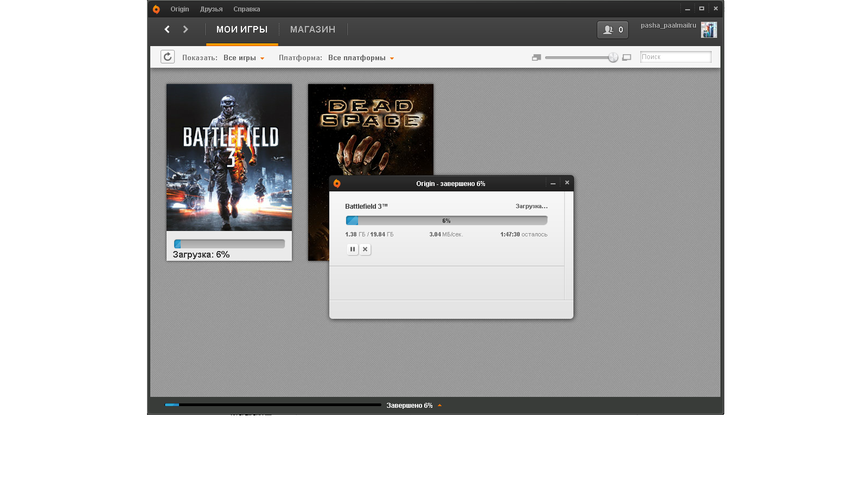Viewport: 868px width, 488px height.
Task: Switch to МОИ ИГРЫ tab
Action: (x=242, y=29)
